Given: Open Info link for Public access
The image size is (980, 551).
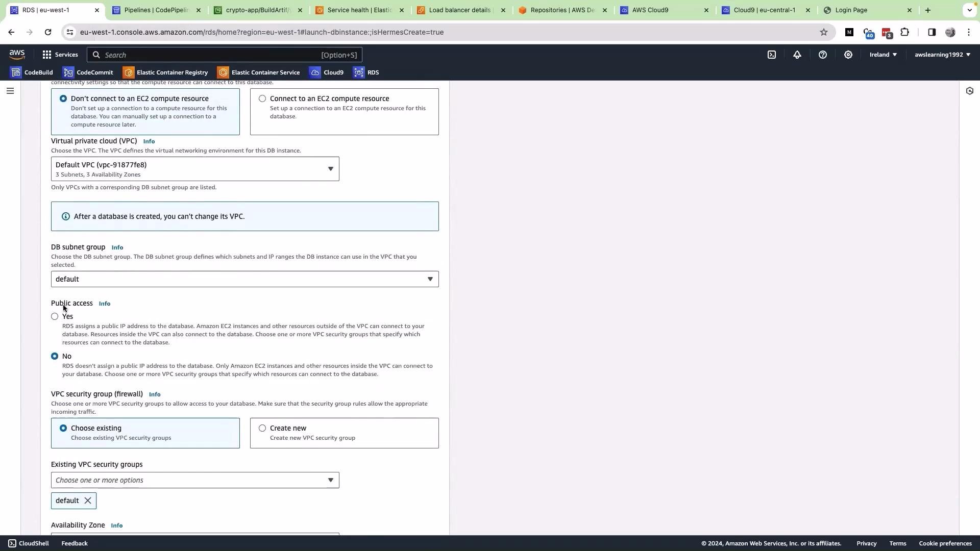Looking at the screenshot, I should tap(105, 304).
